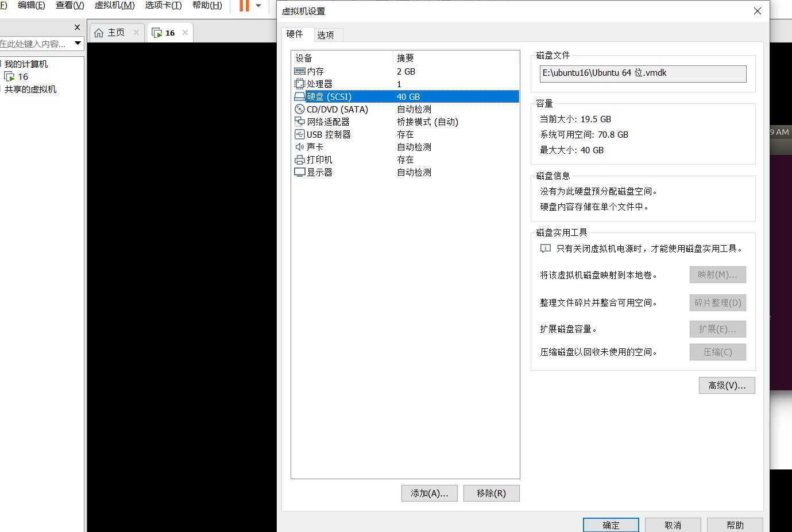The height and width of the screenshot is (532, 792).
Task: Open the 编辑(E) menu
Action: [x=31, y=5]
